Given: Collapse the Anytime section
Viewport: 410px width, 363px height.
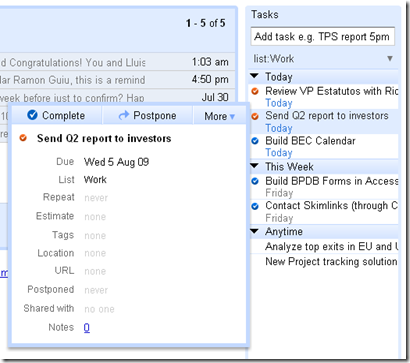Looking at the screenshot, I should [x=254, y=231].
